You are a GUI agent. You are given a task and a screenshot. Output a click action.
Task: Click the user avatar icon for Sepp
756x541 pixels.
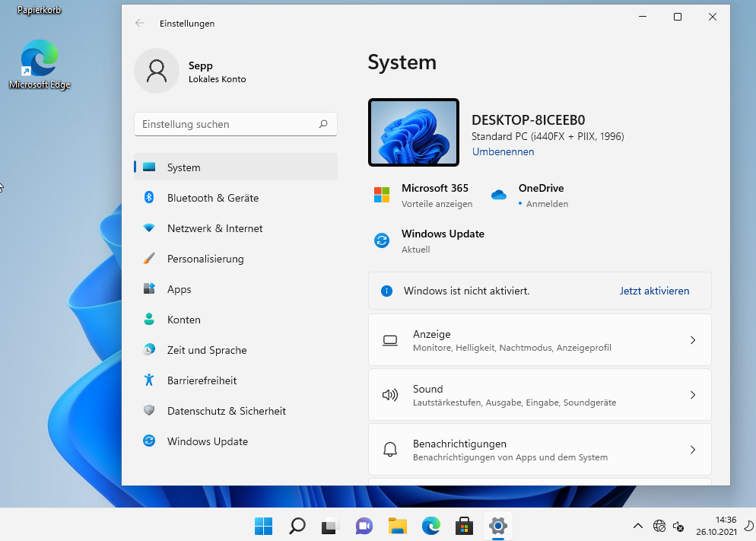coord(157,71)
